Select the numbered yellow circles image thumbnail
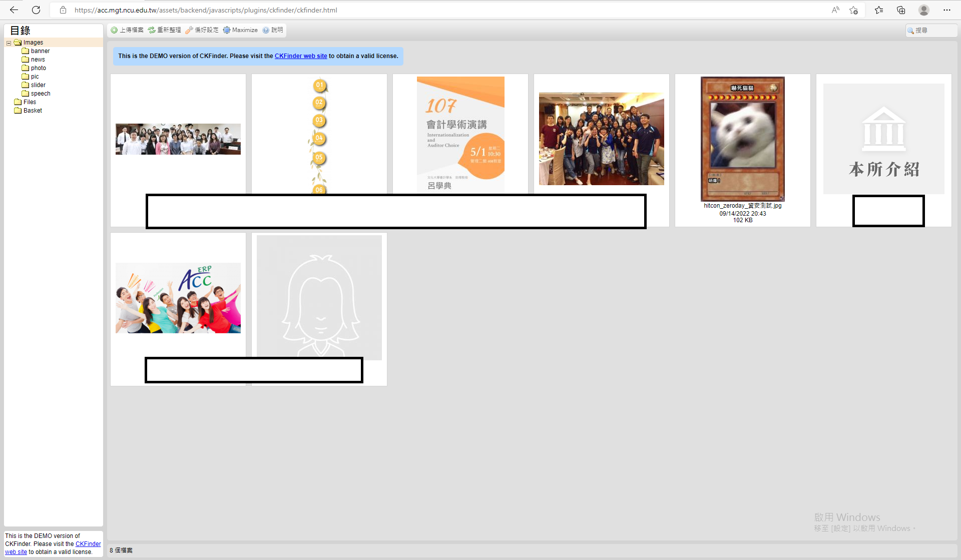The width and height of the screenshot is (961, 560). coord(319,135)
